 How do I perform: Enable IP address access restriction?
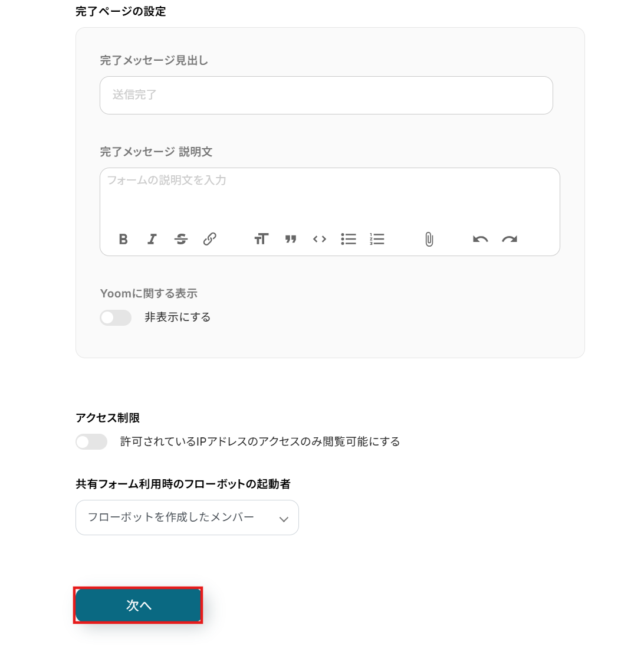(91, 441)
